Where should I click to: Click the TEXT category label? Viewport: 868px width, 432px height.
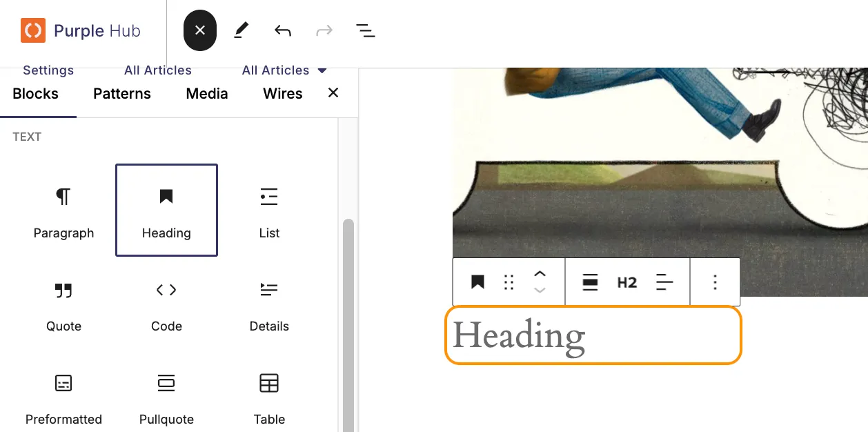27,137
